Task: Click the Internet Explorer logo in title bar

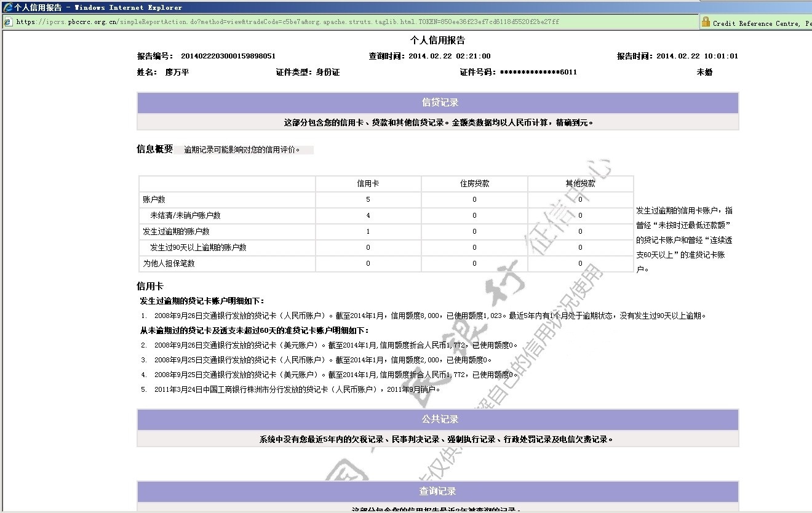Action: click(7, 7)
